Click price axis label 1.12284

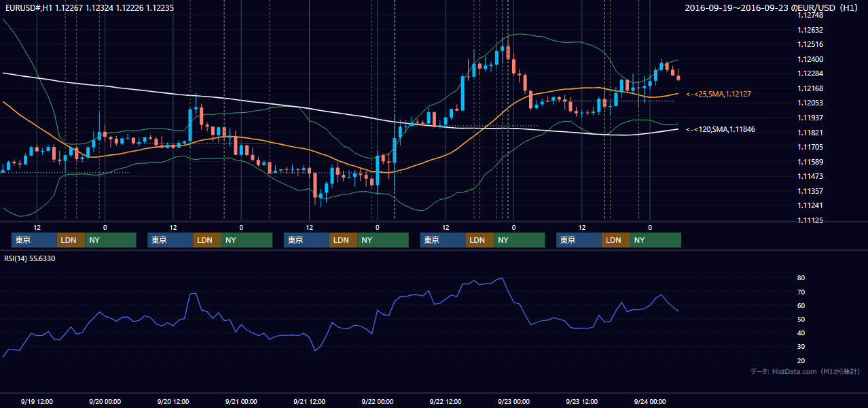[811, 73]
